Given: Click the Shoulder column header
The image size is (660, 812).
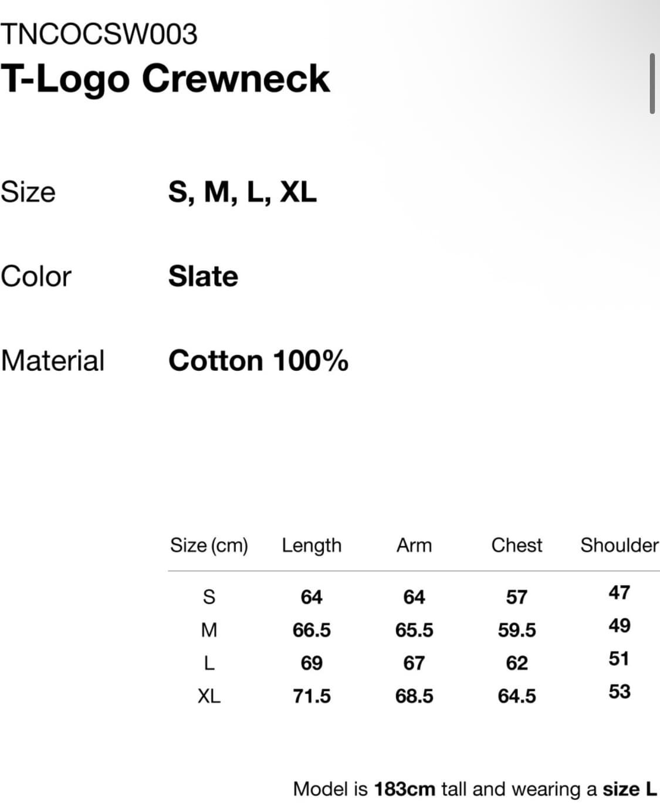Looking at the screenshot, I should [x=619, y=545].
